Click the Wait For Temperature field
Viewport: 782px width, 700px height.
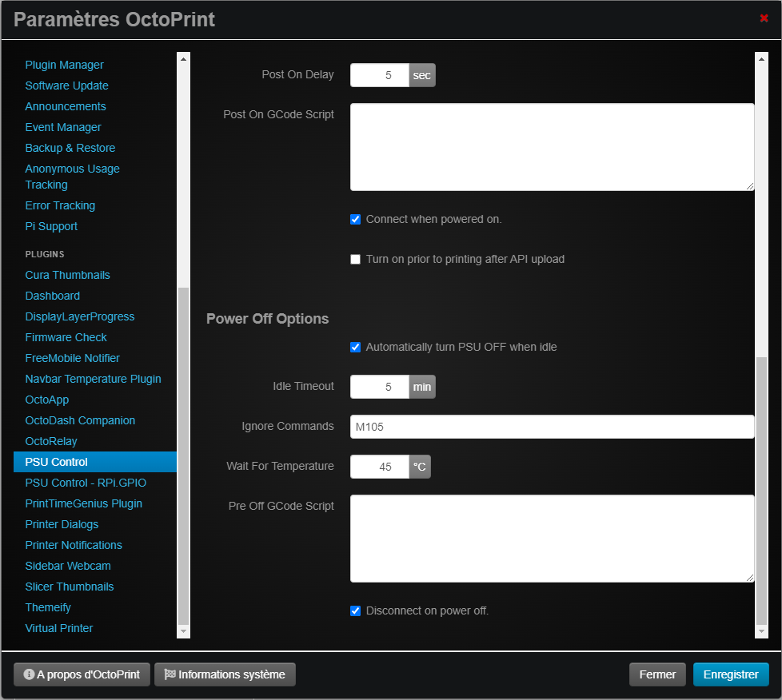380,467
